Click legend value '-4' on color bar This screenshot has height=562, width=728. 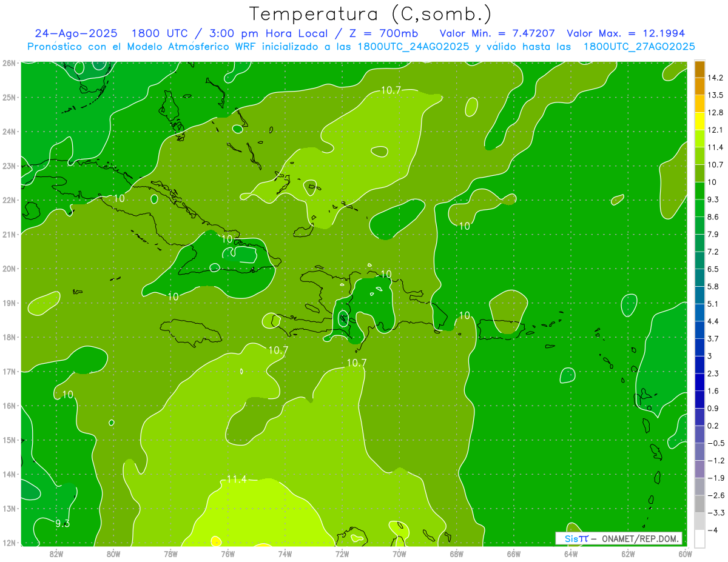[x=712, y=530]
